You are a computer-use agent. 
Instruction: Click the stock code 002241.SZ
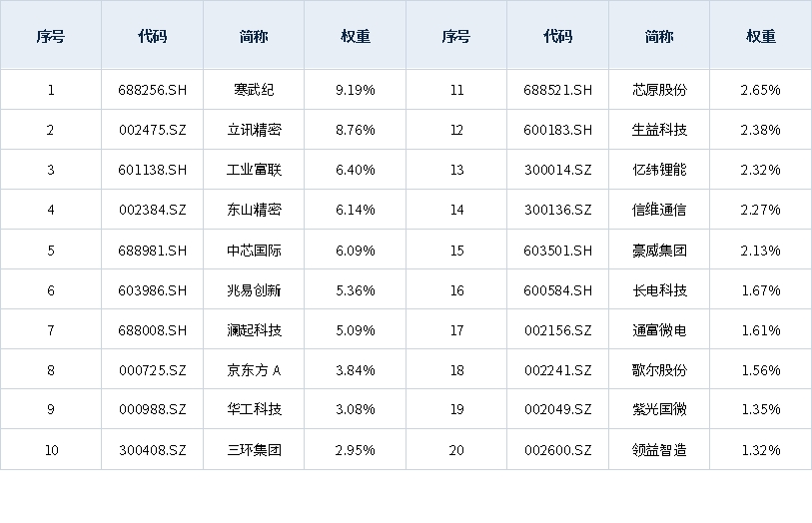point(557,370)
